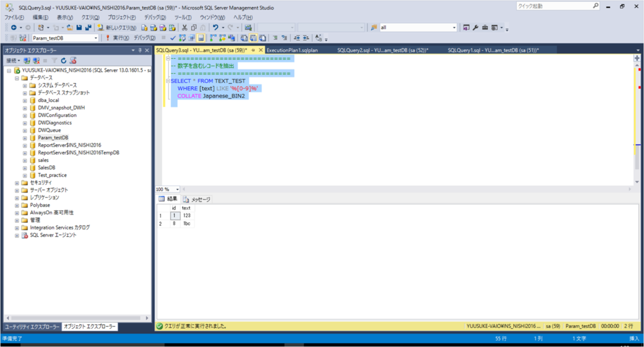Click the Activity Monitor icon in toolbar
Viewport: 644px width, 347px height.
click(x=248, y=28)
